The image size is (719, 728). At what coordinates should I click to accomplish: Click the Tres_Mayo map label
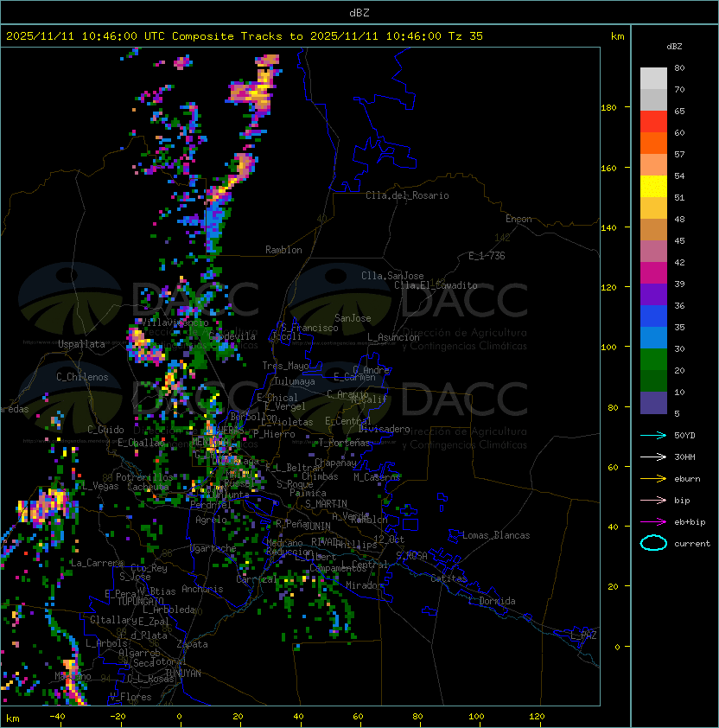point(285,366)
